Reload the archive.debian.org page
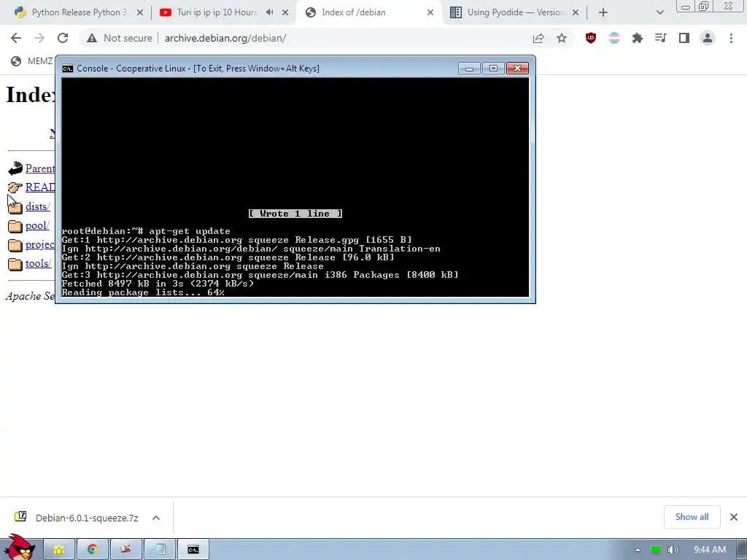747x560 pixels. (x=63, y=38)
